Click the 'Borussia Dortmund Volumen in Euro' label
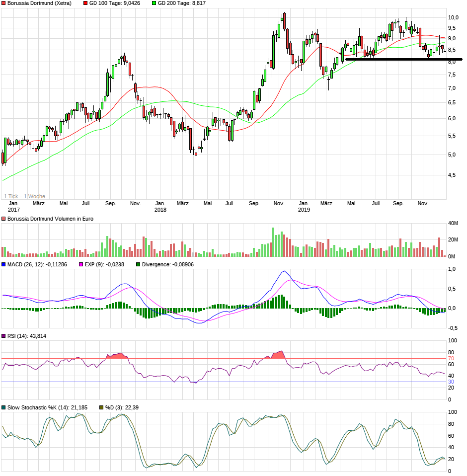The height and width of the screenshot is (476, 467). (50, 219)
